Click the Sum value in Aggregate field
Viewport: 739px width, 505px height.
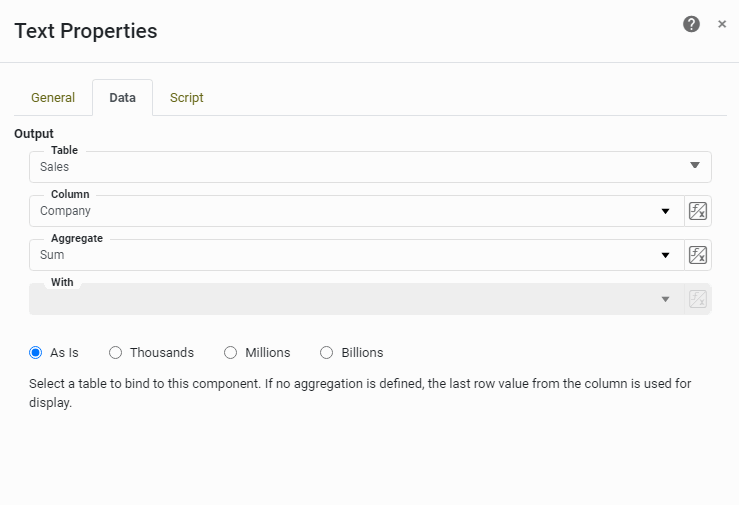coord(52,255)
